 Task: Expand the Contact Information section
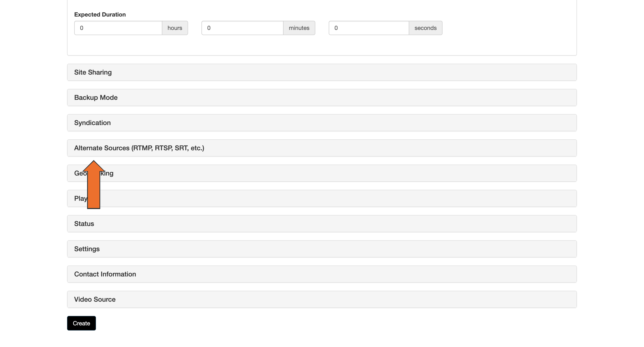tap(322, 274)
